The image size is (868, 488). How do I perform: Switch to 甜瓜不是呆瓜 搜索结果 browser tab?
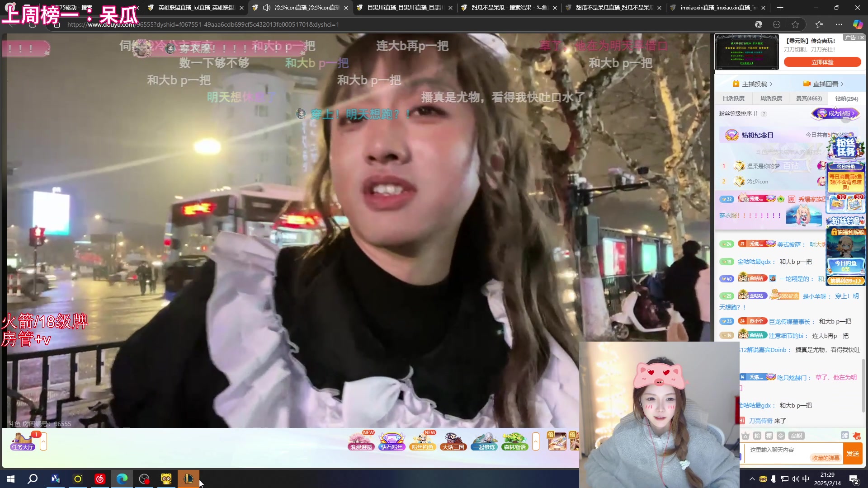(508, 8)
